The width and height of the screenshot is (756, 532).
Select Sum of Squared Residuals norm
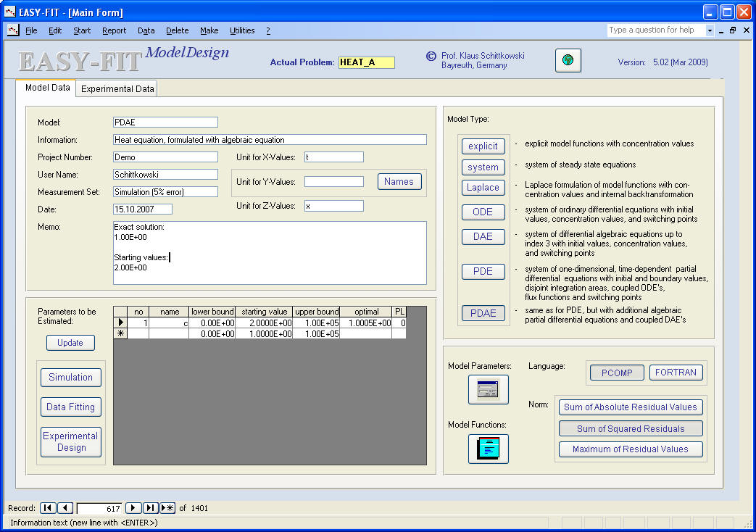631,428
